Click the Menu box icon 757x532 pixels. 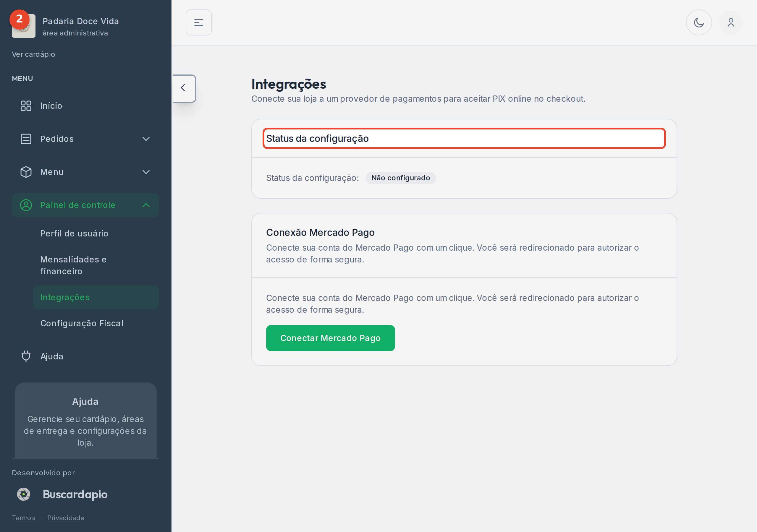(x=26, y=172)
